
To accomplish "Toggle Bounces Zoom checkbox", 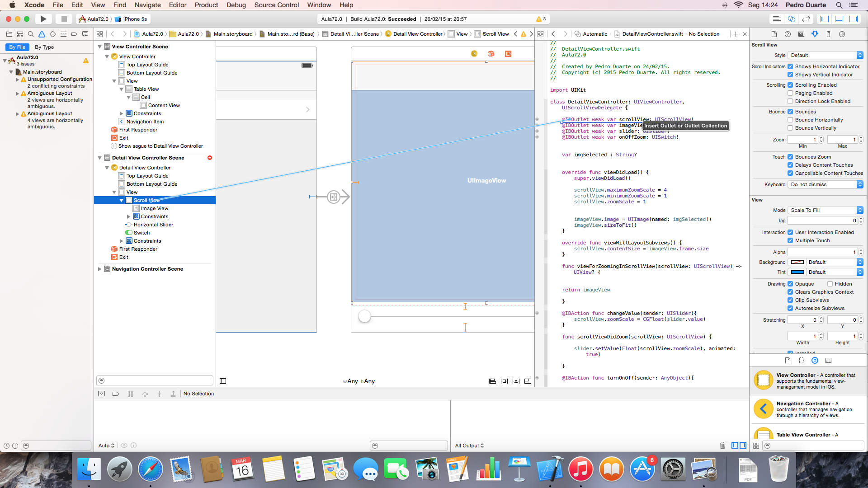I will click(x=790, y=157).
